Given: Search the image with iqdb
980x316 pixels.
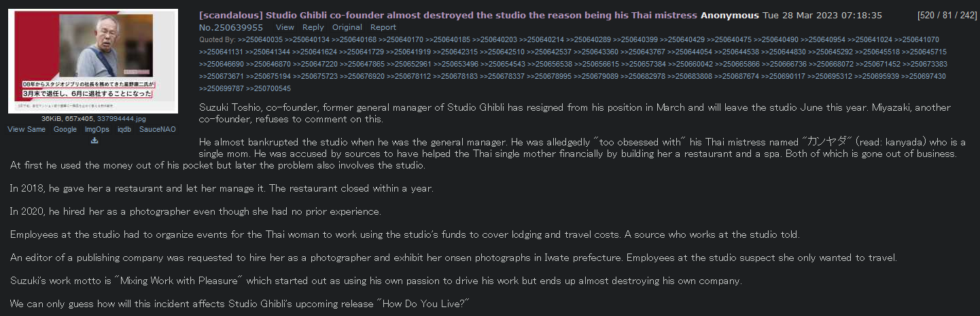Looking at the screenshot, I should 124,129.
